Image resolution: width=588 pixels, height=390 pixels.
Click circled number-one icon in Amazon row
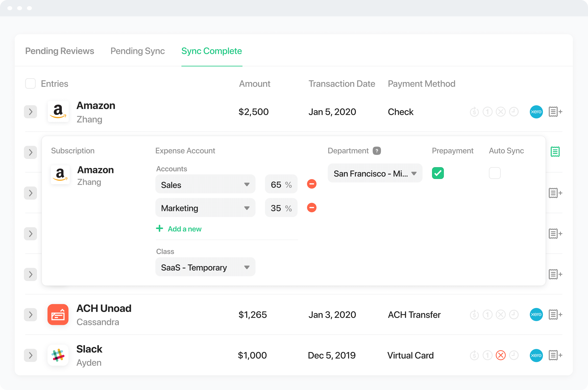[488, 112]
